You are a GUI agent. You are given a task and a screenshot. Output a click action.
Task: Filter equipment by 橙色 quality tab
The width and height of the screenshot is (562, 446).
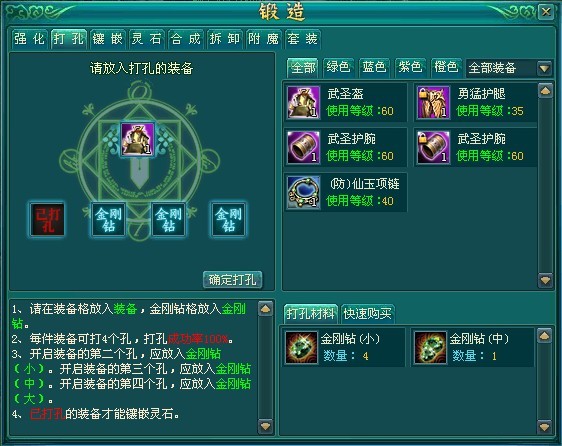pyautogui.click(x=446, y=67)
